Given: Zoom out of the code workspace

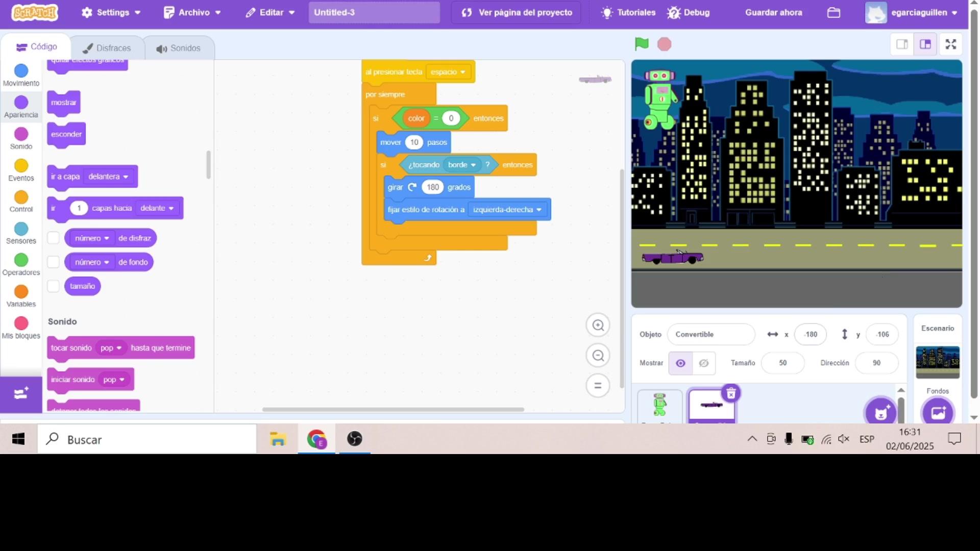Looking at the screenshot, I should point(598,356).
